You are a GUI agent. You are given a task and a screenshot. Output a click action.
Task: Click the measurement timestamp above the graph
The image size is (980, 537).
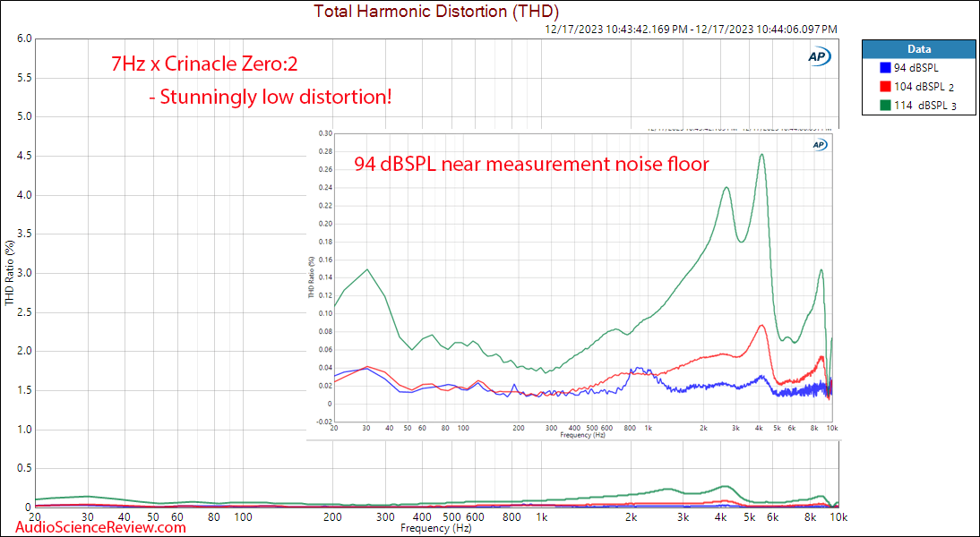(x=692, y=30)
